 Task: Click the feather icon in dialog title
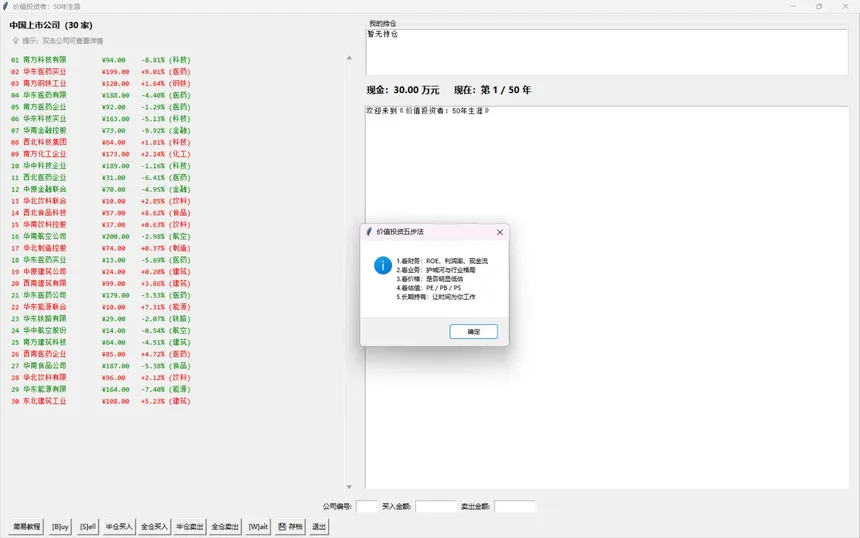click(x=369, y=232)
